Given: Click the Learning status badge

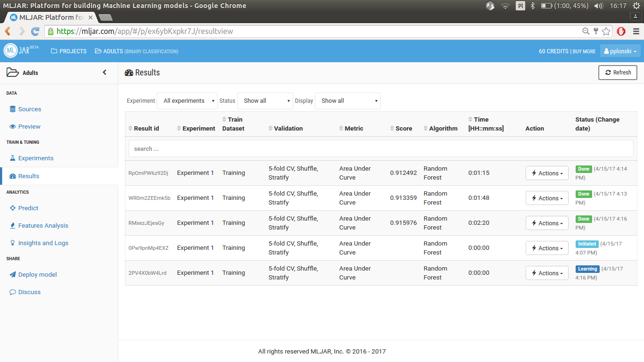Looking at the screenshot, I should [587, 269].
